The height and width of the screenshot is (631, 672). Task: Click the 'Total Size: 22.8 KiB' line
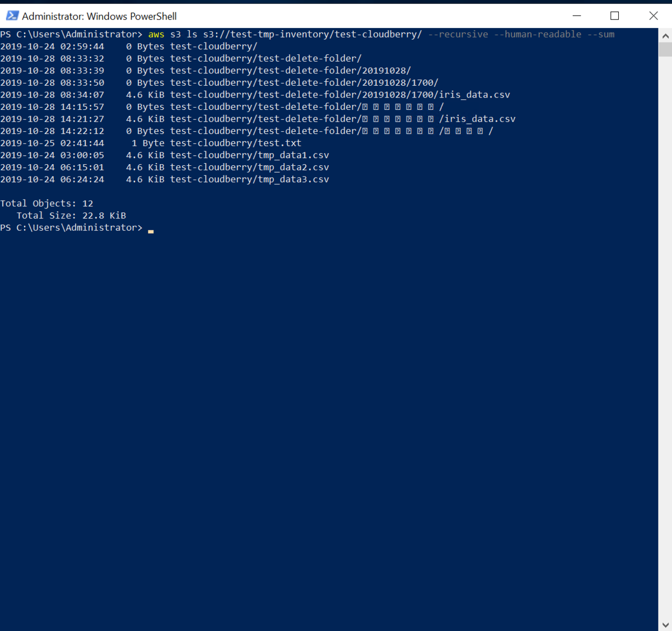(x=71, y=216)
